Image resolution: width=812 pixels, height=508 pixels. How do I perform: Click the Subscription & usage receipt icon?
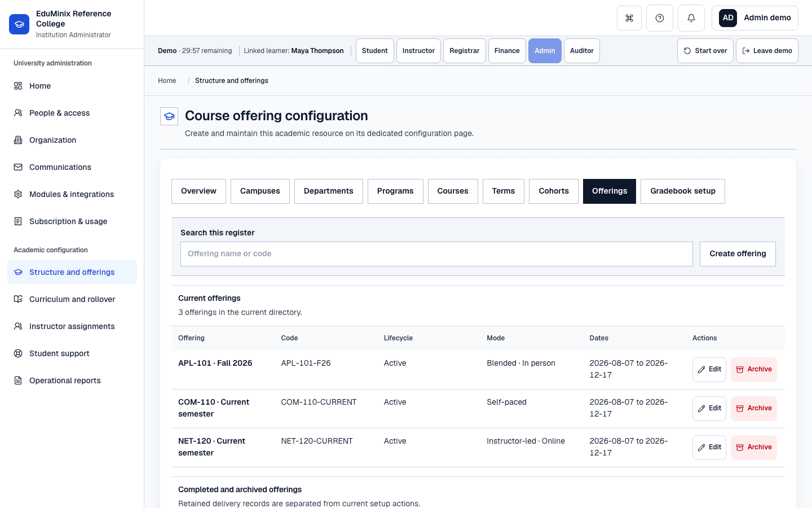[x=18, y=221]
